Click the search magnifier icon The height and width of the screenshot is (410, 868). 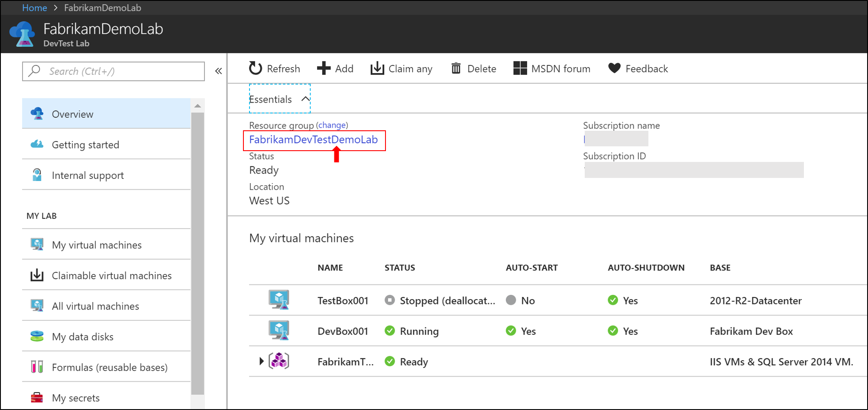[34, 71]
